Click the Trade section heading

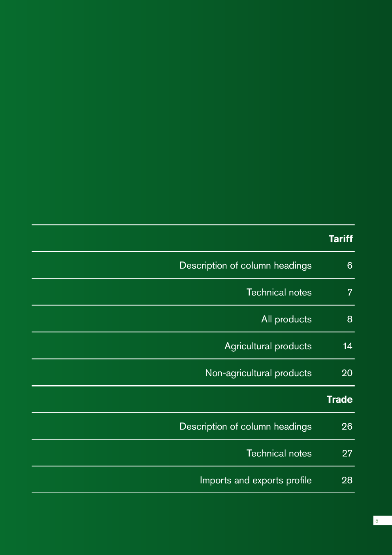coord(339,399)
